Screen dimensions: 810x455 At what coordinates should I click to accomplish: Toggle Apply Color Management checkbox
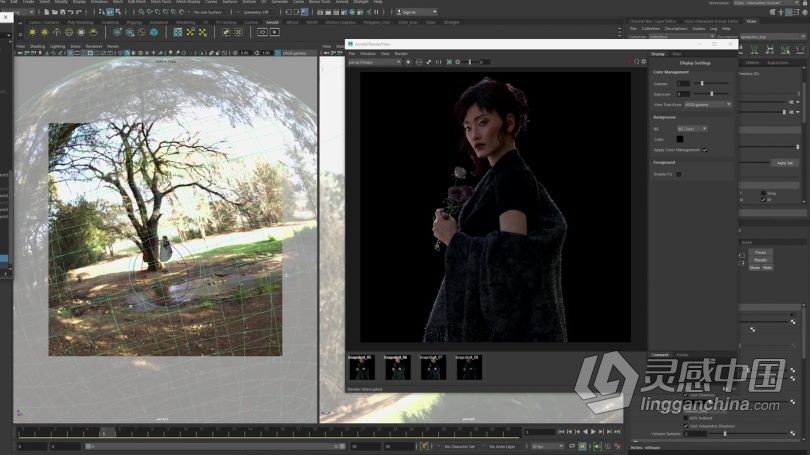coord(705,150)
